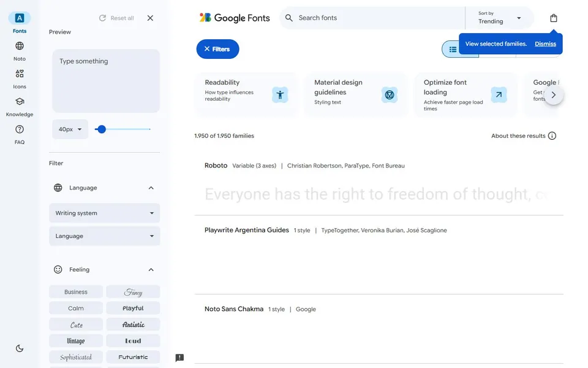Screen dimensions: 588x368
Task: Show next knowledge cards with arrow
Action: (554, 95)
